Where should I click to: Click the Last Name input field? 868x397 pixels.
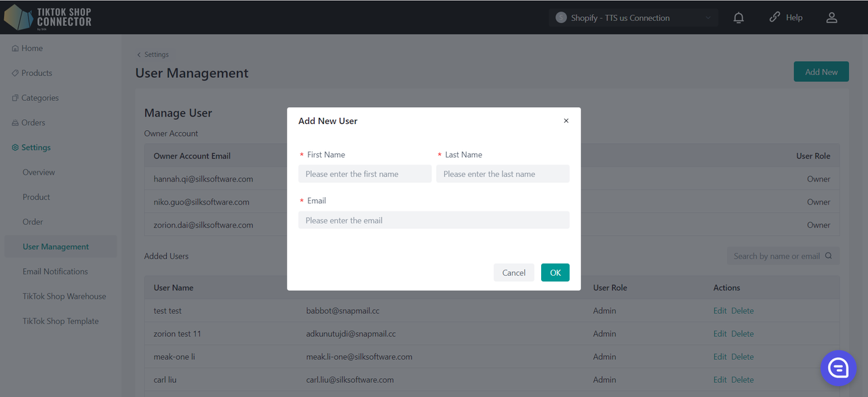pyautogui.click(x=502, y=174)
